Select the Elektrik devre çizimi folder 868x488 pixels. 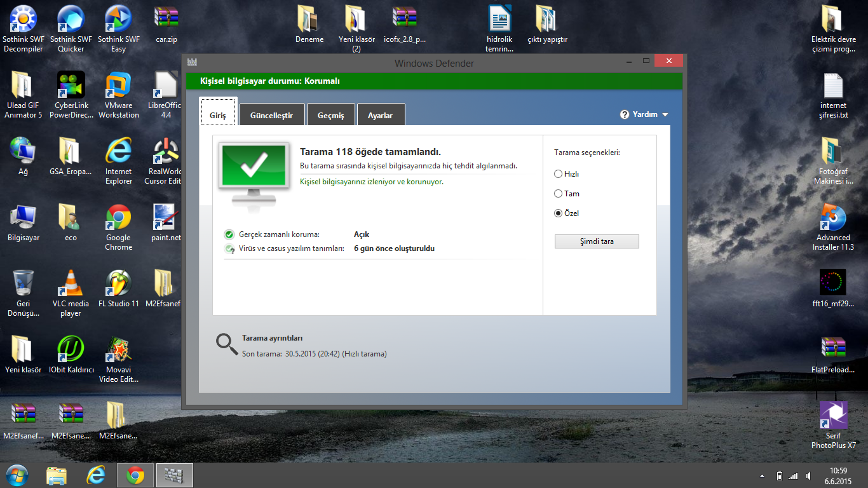pos(833,30)
